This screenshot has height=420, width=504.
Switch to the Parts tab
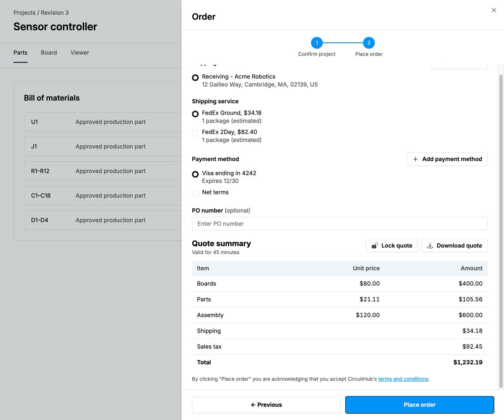[20, 53]
